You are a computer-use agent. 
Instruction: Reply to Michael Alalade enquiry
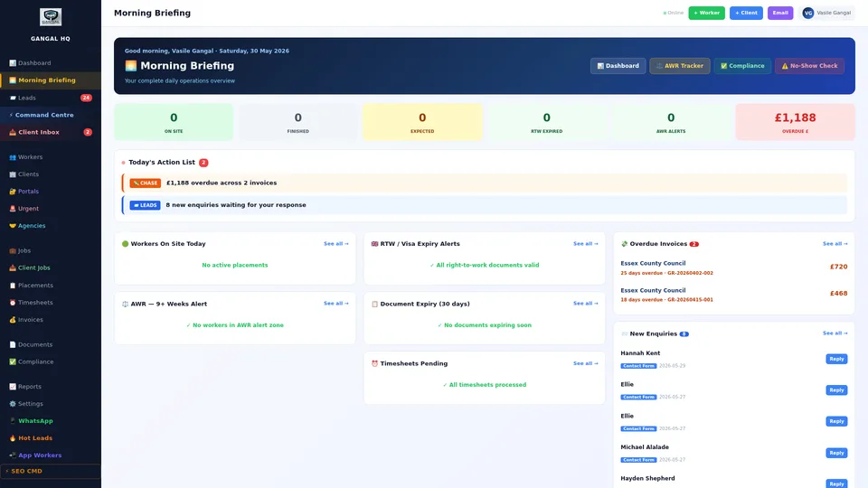point(836,453)
